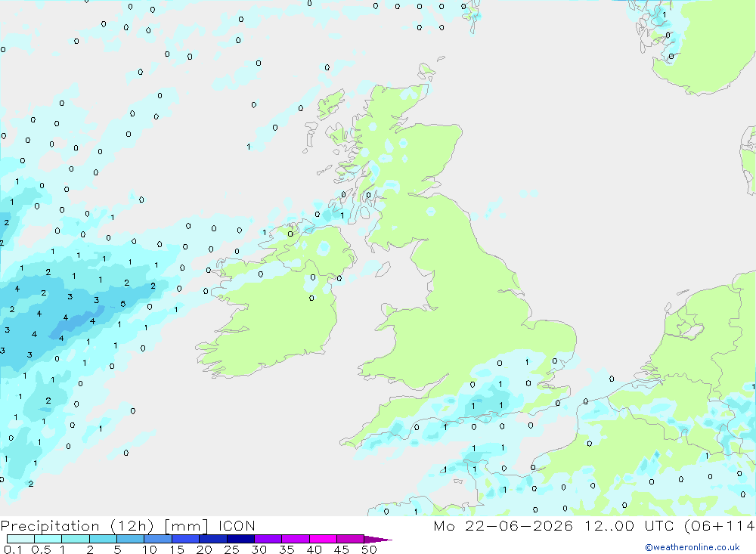The height and width of the screenshot is (554, 756).
Task: Click the legend's over-50 arrow tip
Action: (x=378, y=539)
